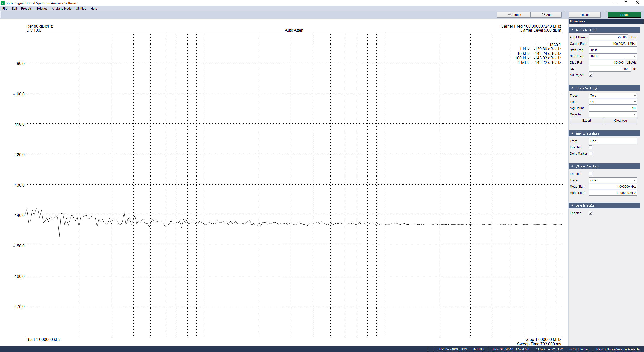Click the Spike application icon in title bar
The width and height of the screenshot is (644, 352).
click(3, 3)
